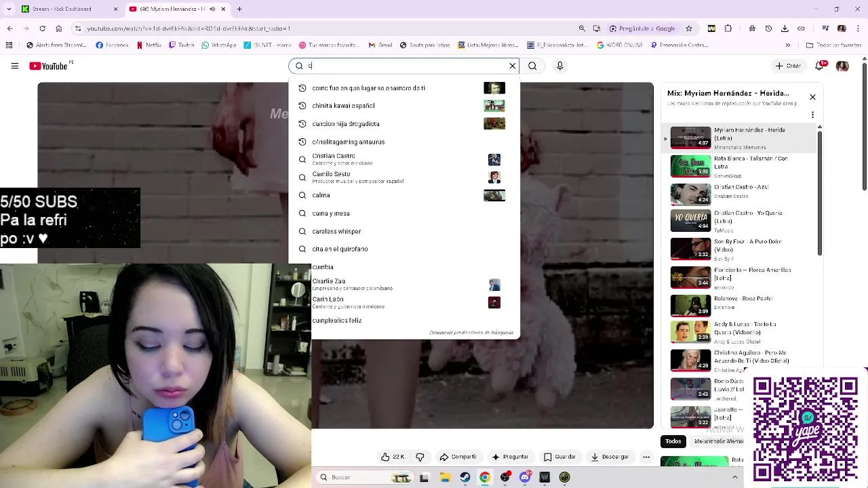Go to the YouTube home logo

[50, 66]
